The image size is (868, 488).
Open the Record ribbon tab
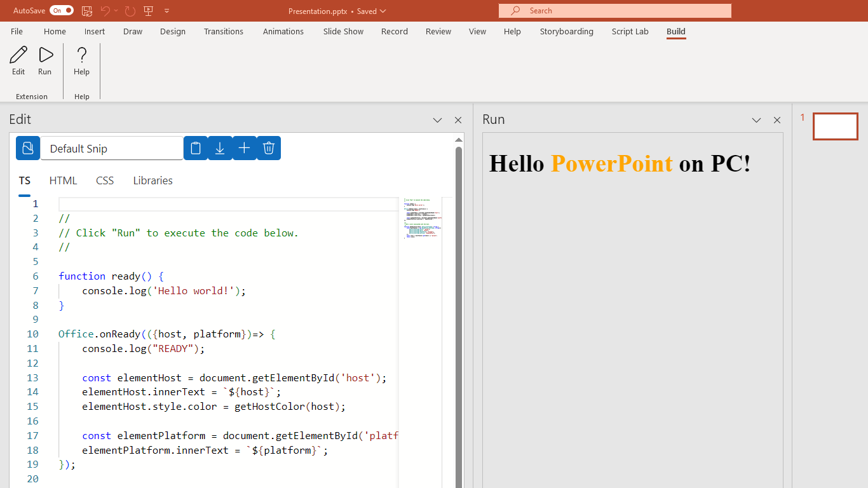pos(395,31)
